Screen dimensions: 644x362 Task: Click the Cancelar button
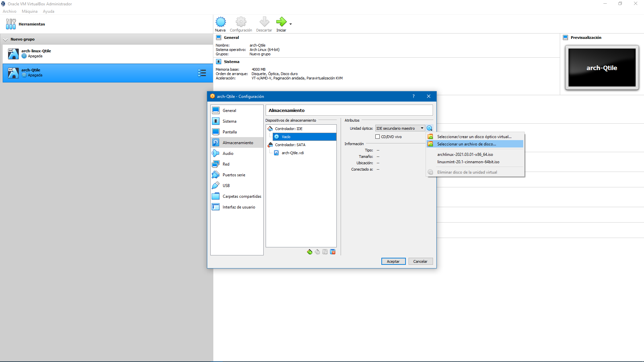pyautogui.click(x=420, y=261)
